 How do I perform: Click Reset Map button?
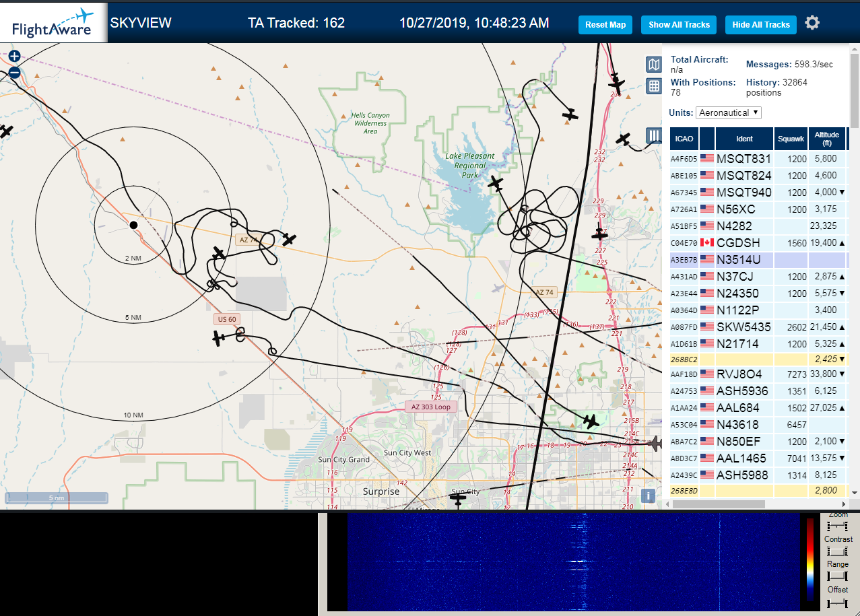[x=605, y=25]
